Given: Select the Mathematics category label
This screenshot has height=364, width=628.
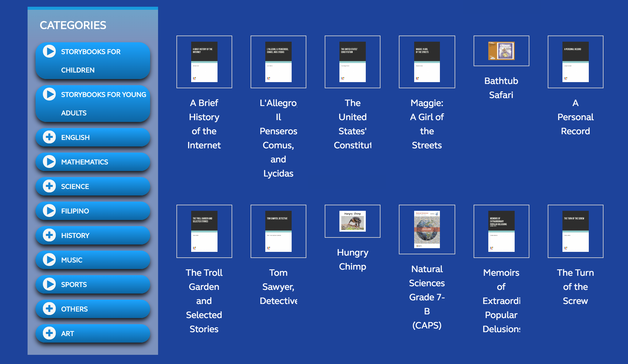Looking at the screenshot, I should pos(85,162).
